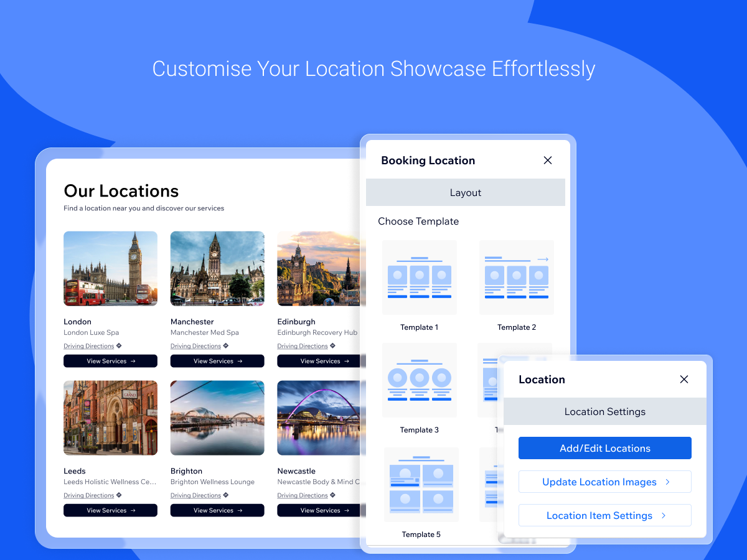Click the Newcastle bridge photo
This screenshot has height=560, width=747.
[x=319, y=418]
